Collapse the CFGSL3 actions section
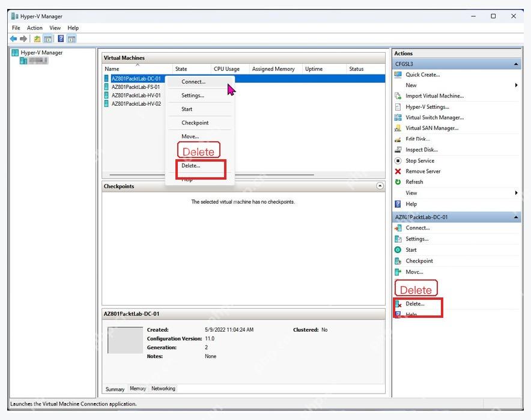This screenshot has width=531, height=420. pyautogui.click(x=516, y=64)
